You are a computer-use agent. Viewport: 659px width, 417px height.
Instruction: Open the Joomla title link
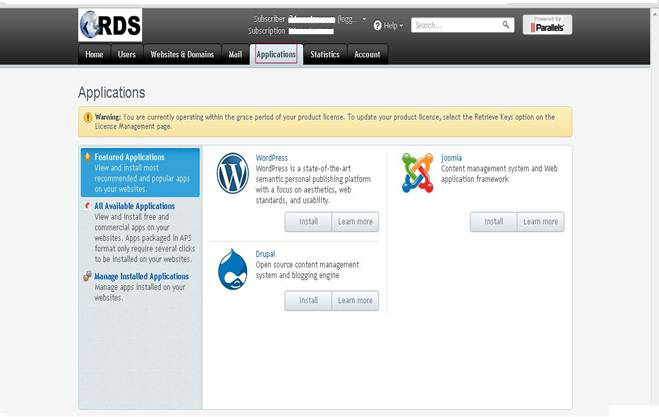point(451,158)
